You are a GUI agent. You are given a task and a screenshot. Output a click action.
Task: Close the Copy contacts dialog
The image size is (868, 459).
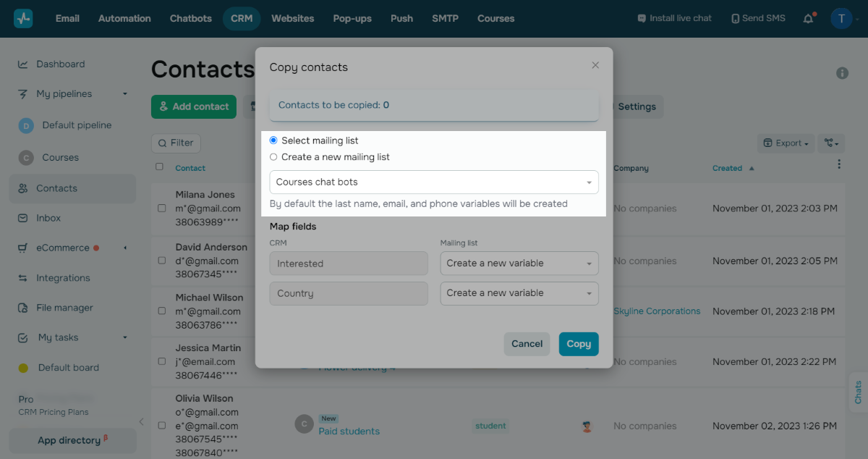pyautogui.click(x=595, y=65)
